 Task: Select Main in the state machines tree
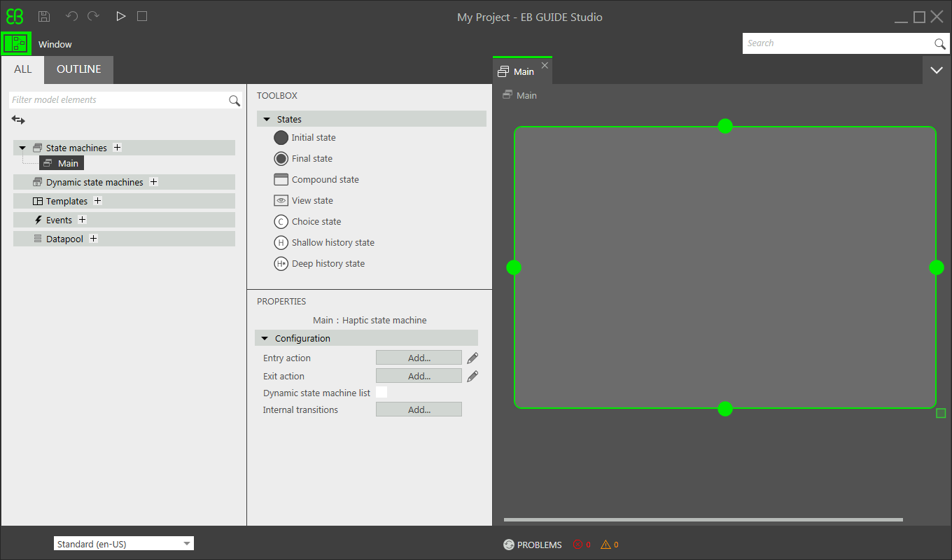click(x=62, y=163)
